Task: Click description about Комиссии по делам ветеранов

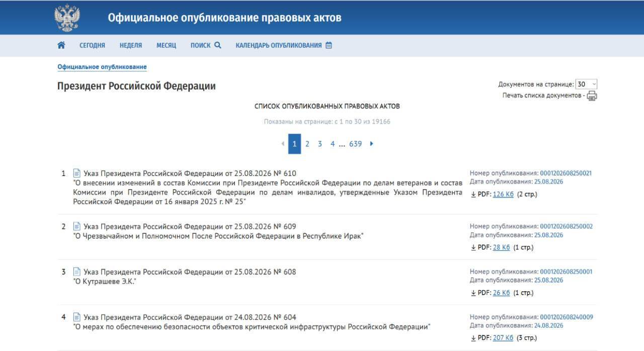Action: click(268, 192)
